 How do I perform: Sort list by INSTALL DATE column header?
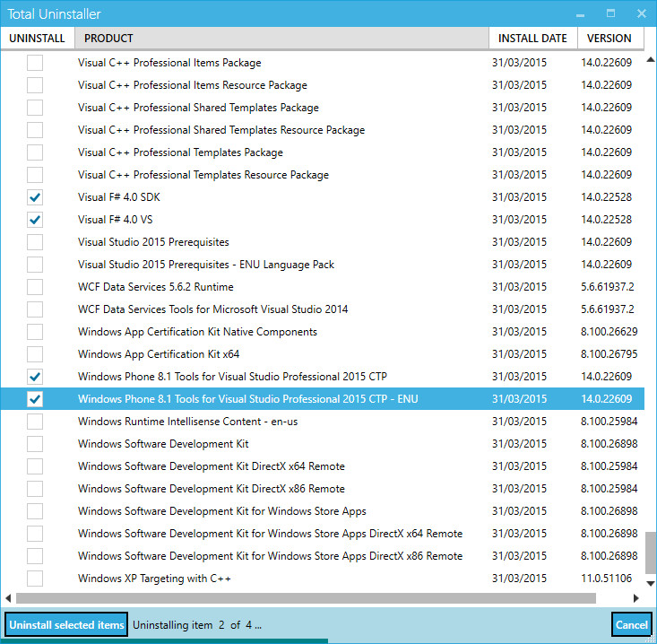533,39
